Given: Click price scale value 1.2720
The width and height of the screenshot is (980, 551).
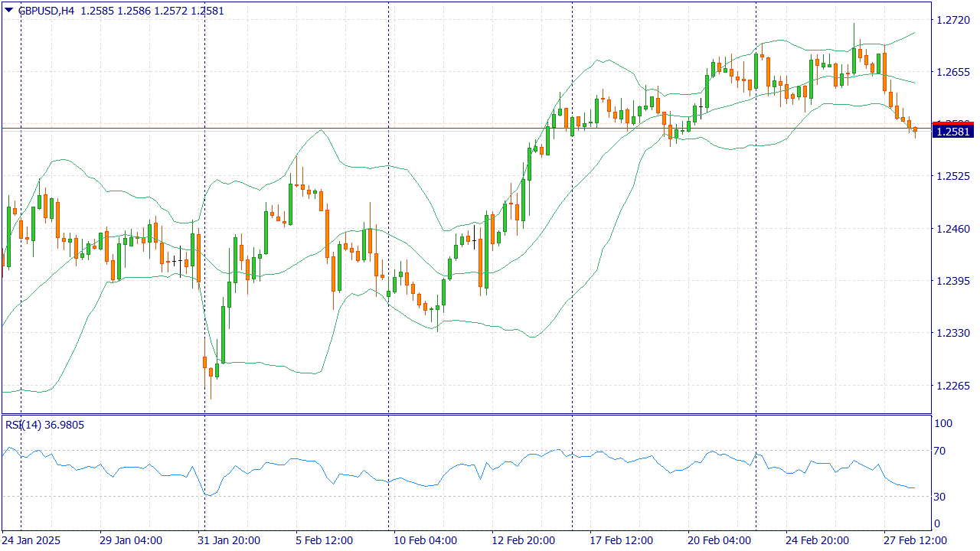Looking at the screenshot, I should point(953,20).
